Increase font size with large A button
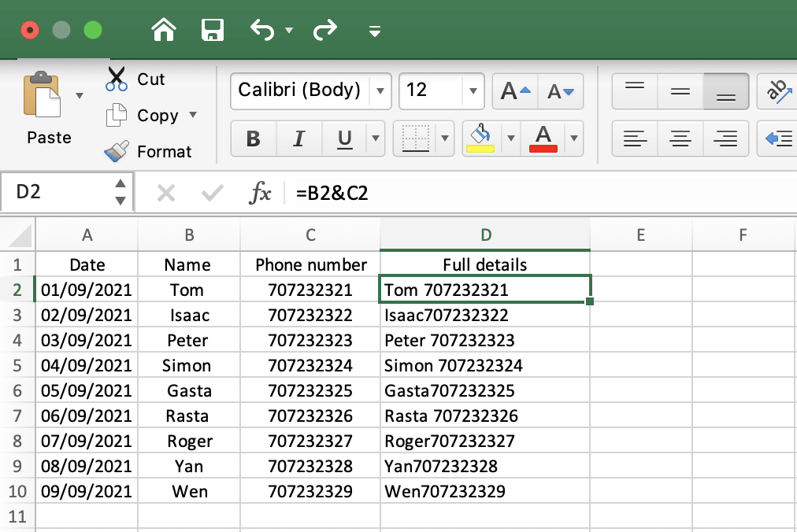797x532 pixels. 515,91
